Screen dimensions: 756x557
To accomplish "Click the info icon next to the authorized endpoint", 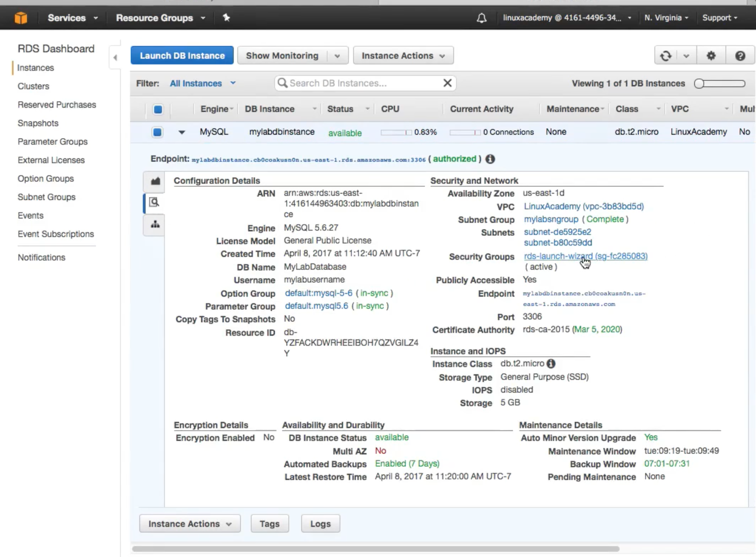I will 490,159.
